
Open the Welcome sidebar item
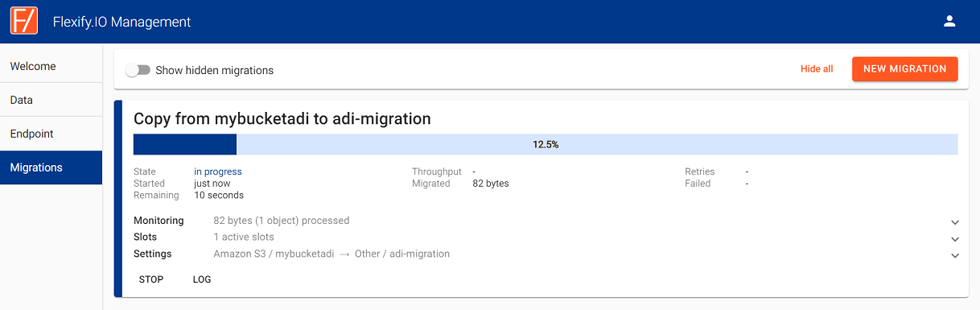click(51, 66)
